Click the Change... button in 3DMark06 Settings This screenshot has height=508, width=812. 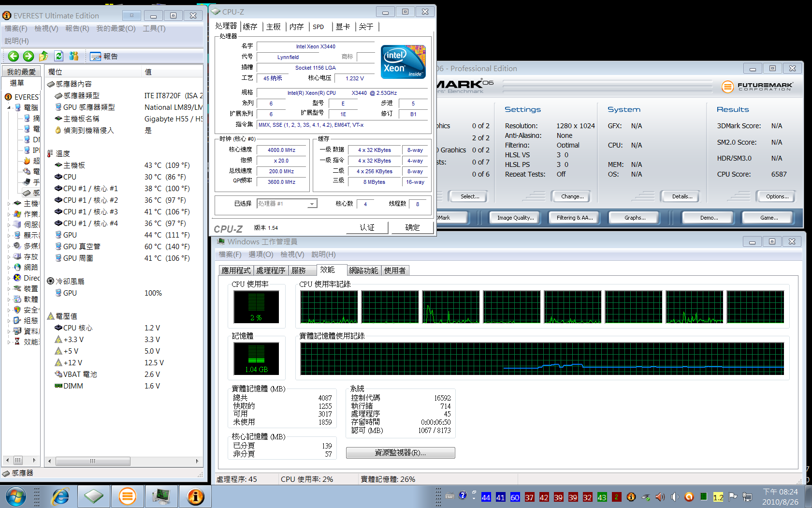[x=572, y=196]
